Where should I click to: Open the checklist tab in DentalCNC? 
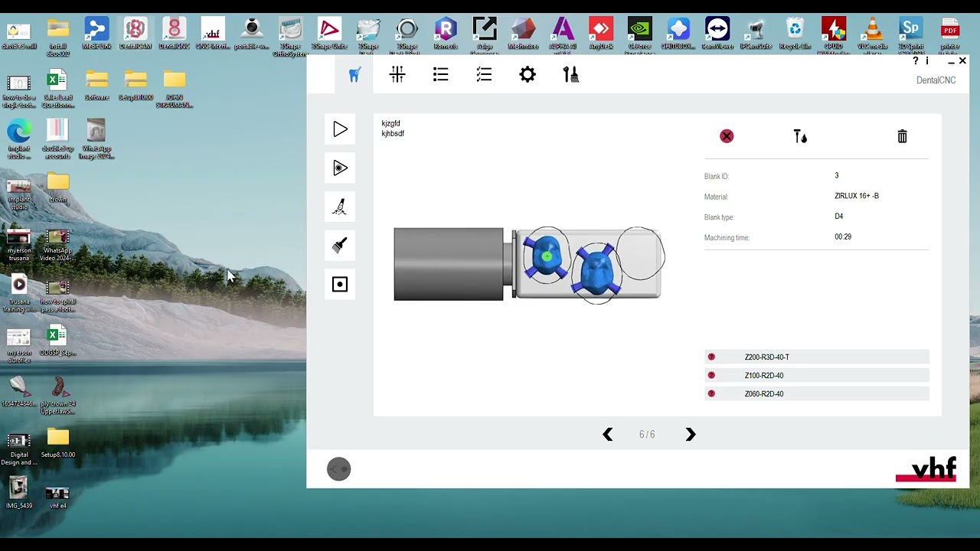coord(484,74)
